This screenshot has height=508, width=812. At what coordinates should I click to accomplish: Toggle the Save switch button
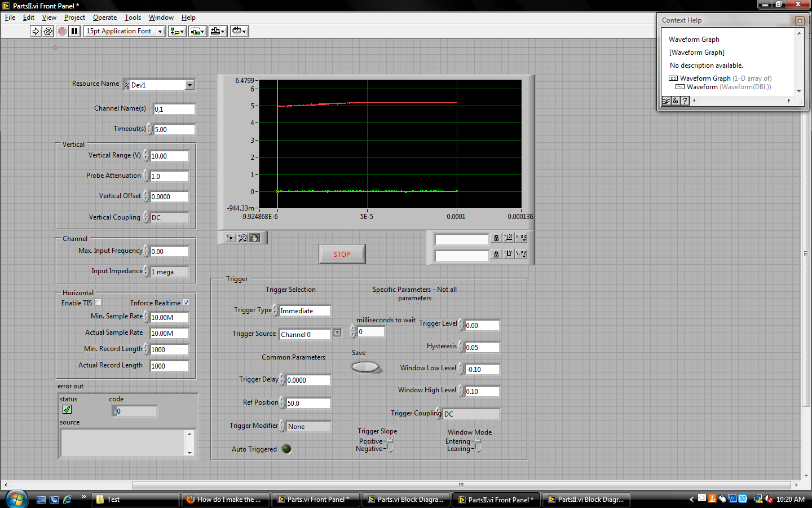[x=365, y=367]
